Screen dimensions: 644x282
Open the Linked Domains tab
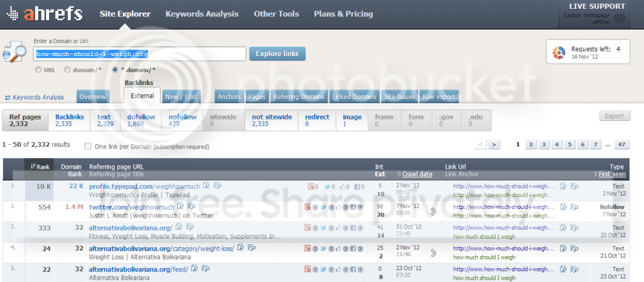(x=354, y=97)
